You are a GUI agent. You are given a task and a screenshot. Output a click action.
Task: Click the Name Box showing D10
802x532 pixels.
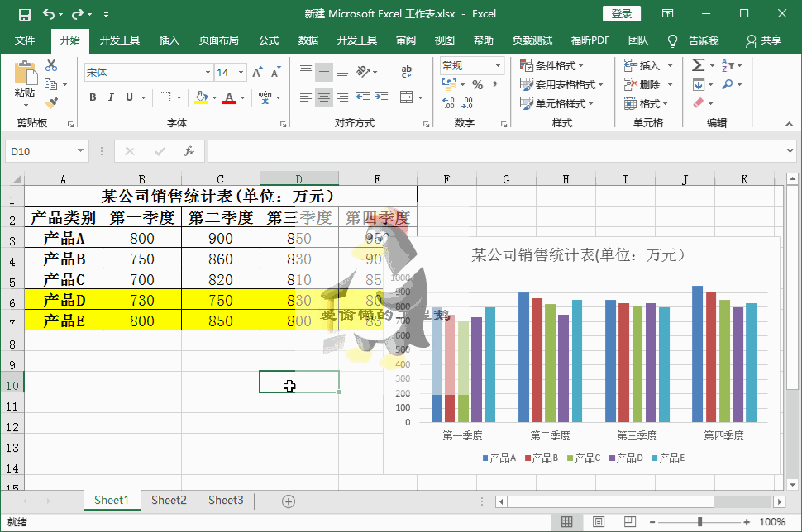click(46, 151)
